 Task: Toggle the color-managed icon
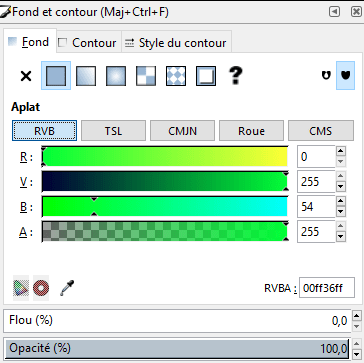click(21, 288)
